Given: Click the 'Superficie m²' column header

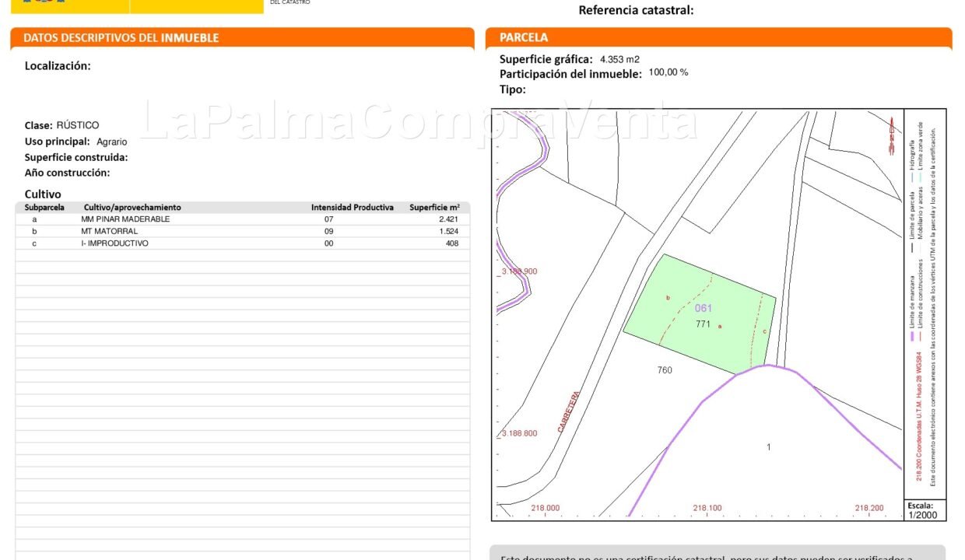Looking at the screenshot, I should pyautogui.click(x=434, y=208).
